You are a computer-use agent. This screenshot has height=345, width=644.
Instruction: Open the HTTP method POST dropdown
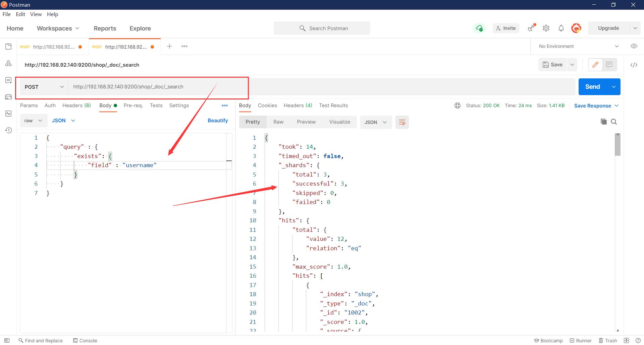tap(44, 87)
